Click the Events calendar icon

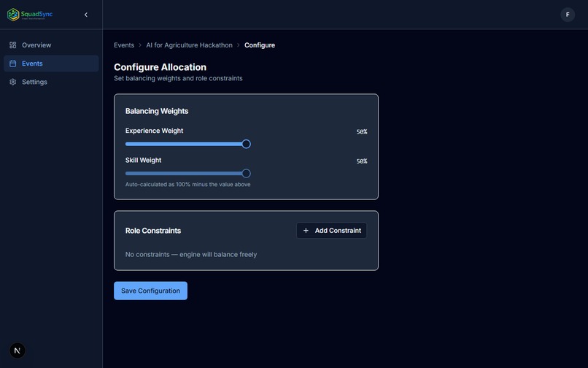click(12, 64)
